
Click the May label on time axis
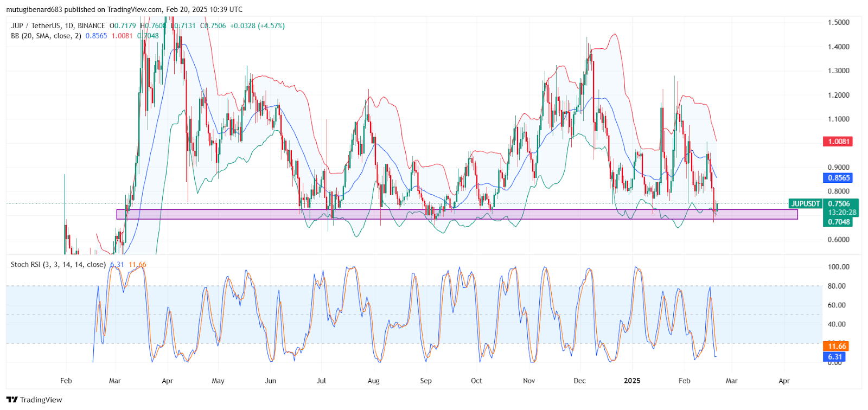[x=218, y=381]
